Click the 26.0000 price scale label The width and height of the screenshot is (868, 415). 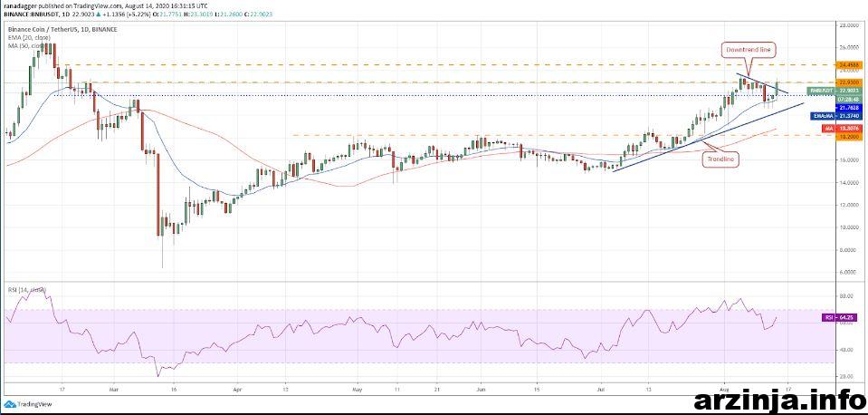850,48
